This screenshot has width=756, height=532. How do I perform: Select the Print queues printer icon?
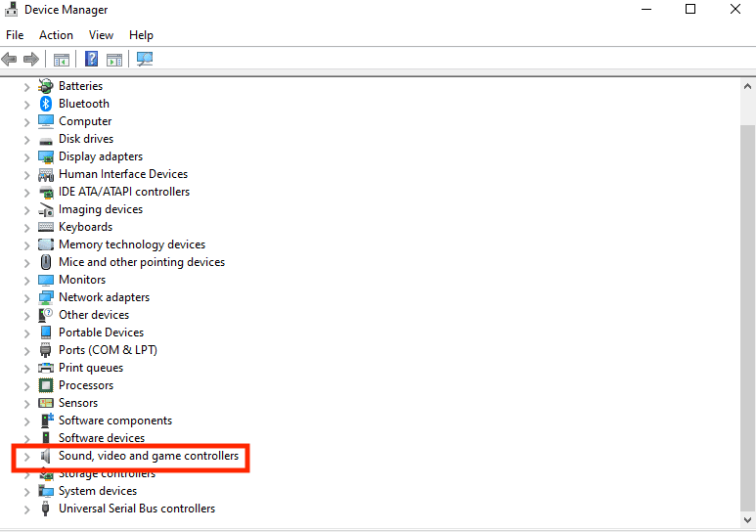46,368
